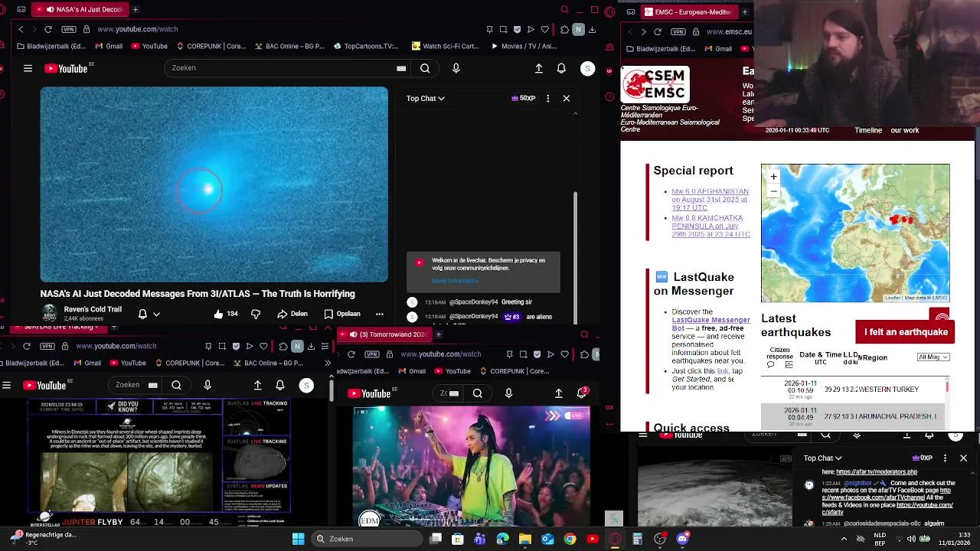Open Bladwijzerbalk bookmarks folder in NASA window
Image resolution: width=980 pixels, height=551 pixels.
50,46
